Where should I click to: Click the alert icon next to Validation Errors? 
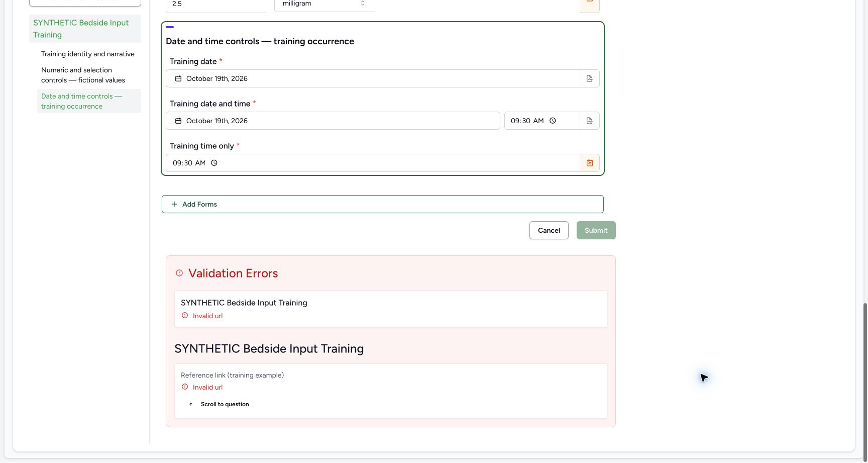179,273
